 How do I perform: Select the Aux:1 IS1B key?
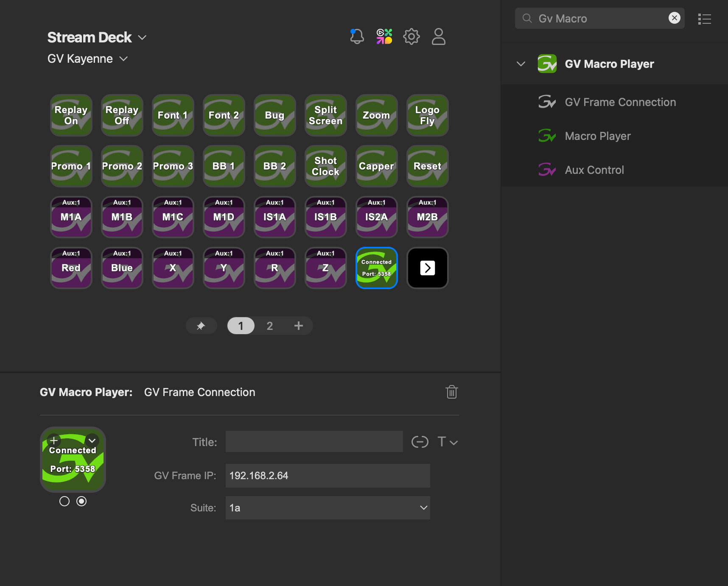pos(326,217)
